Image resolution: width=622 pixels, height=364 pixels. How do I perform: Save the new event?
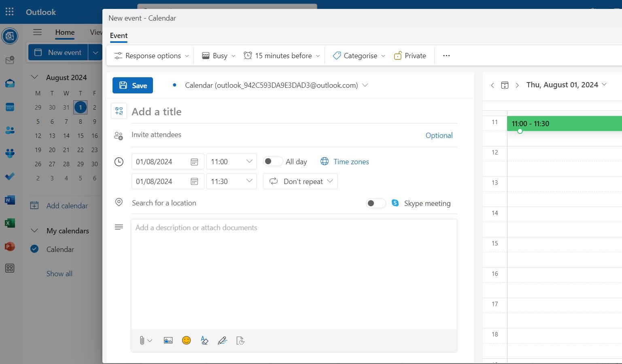pos(133,85)
